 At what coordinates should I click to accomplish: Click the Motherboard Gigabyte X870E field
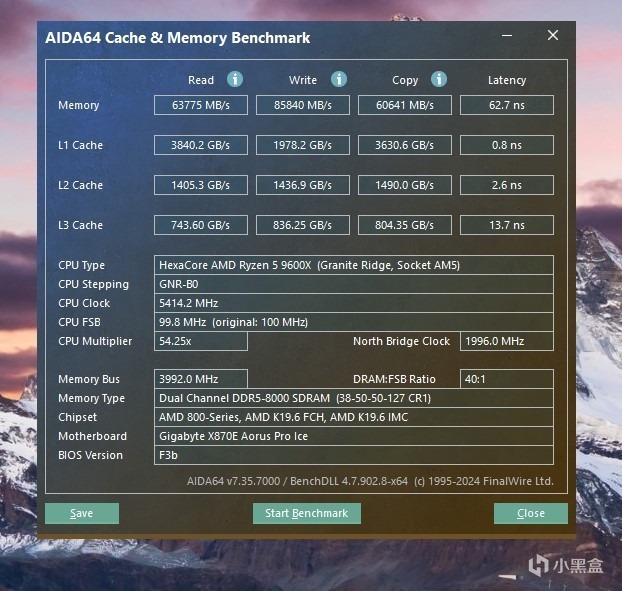(354, 436)
